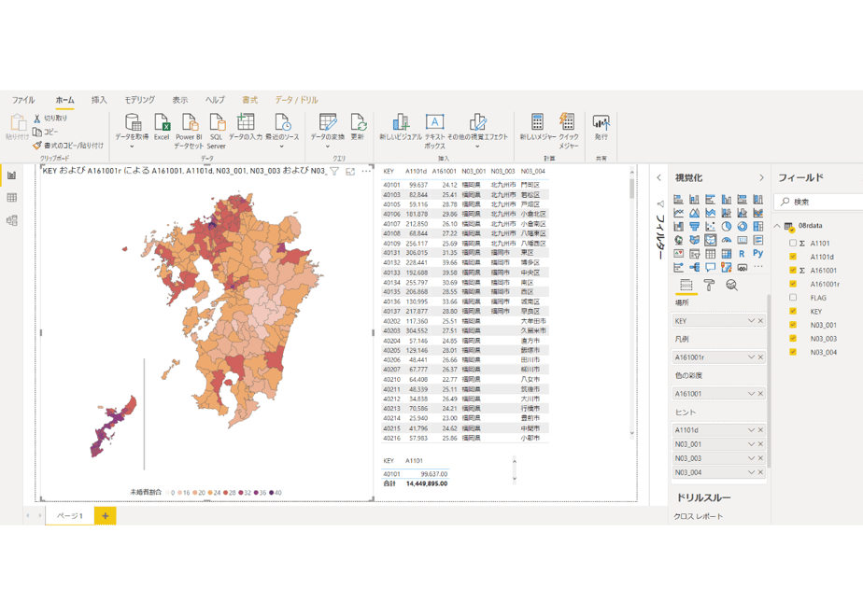Collapse the 08rdata table tree

click(x=777, y=226)
